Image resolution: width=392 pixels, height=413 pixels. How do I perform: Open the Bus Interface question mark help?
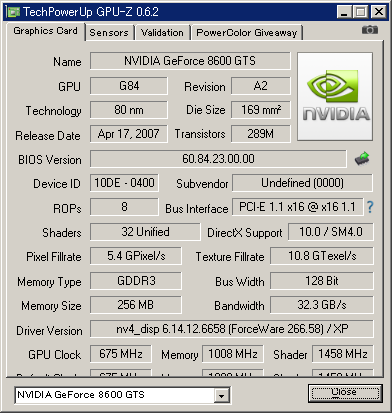370,207
